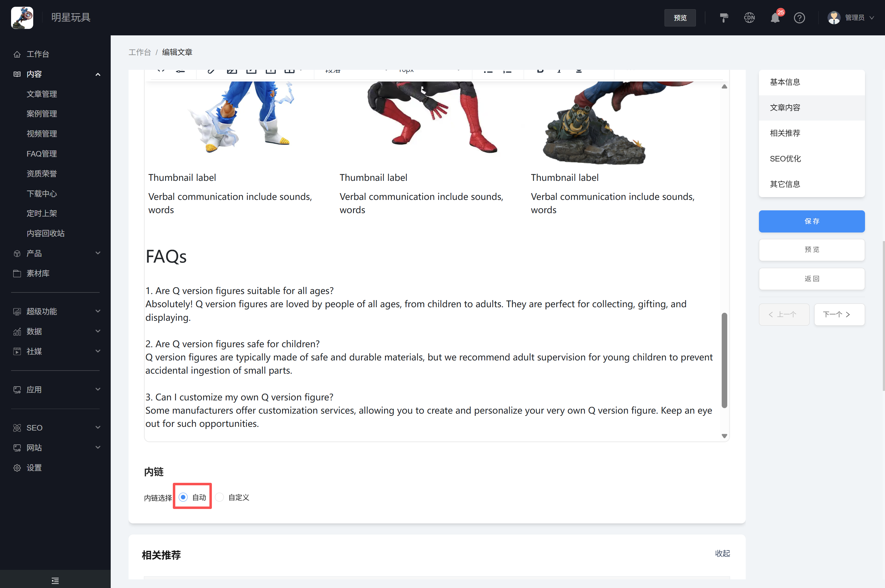Click the 明星玩具 logo image
Screen dimensions: 885x588
tap(22, 18)
